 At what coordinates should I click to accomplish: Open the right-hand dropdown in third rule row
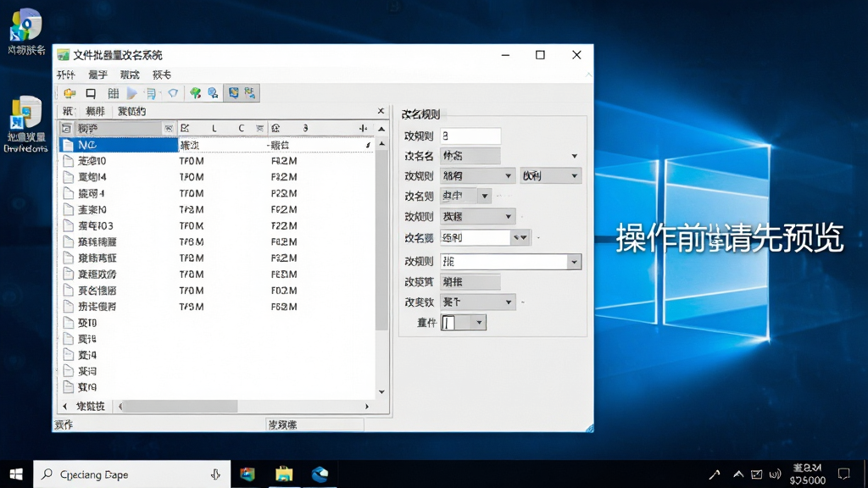pyautogui.click(x=550, y=176)
